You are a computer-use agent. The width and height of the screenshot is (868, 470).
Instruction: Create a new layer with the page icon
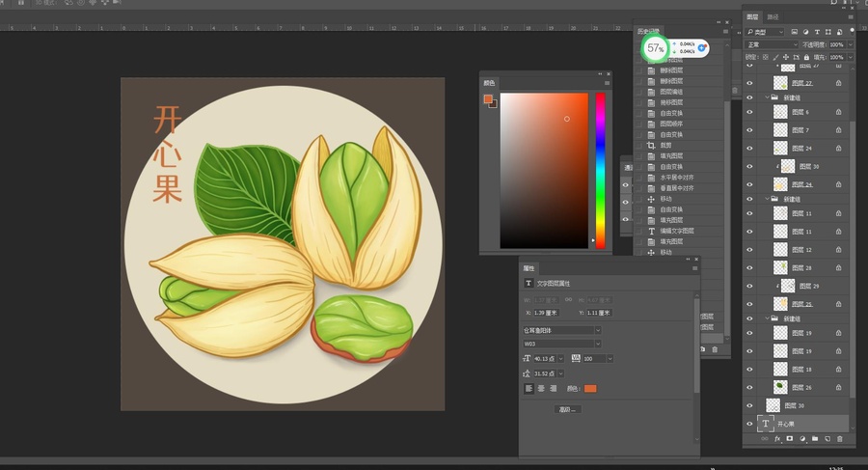coord(827,438)
